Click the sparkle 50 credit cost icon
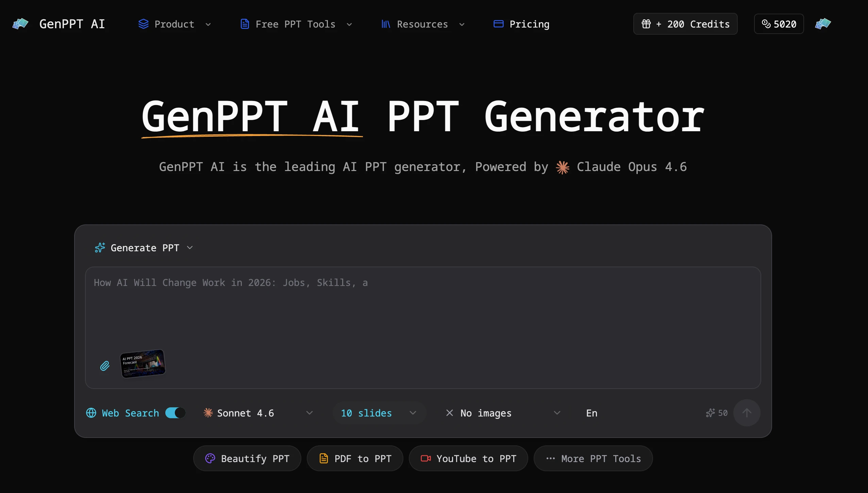Screen dimensions: 868x493 pos(710,413)
